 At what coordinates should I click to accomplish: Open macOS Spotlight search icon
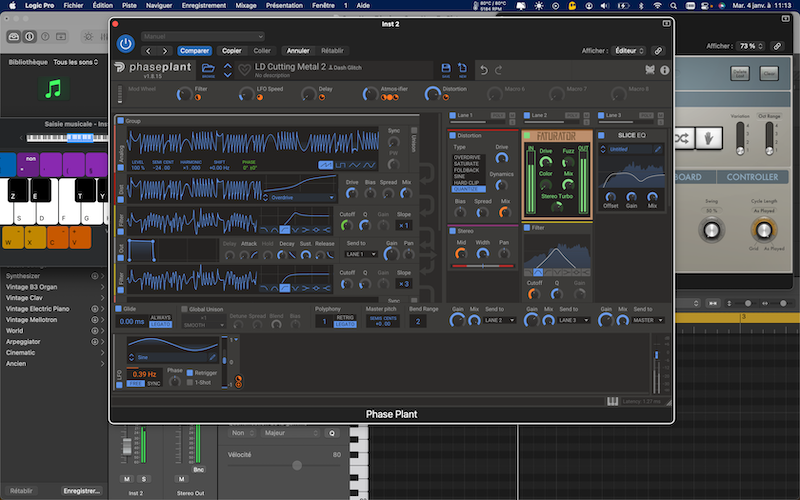(673, 6)
